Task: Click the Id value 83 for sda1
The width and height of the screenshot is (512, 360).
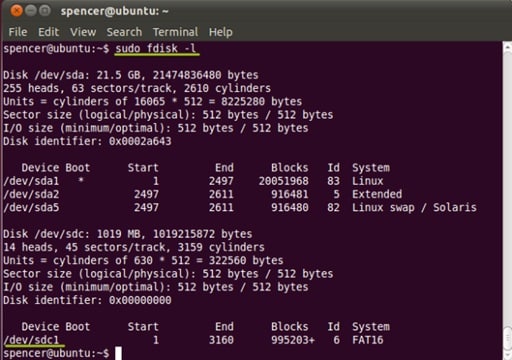Action: tap(333, 181)
